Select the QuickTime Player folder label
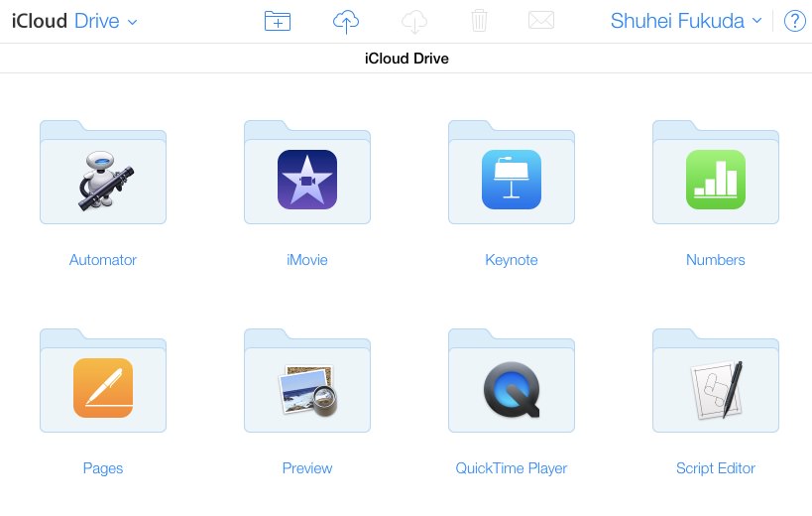 (x=512, y=468)
